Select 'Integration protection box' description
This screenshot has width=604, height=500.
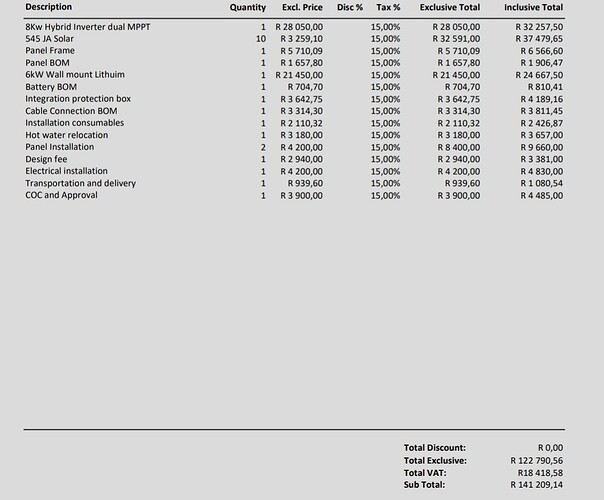78,99
